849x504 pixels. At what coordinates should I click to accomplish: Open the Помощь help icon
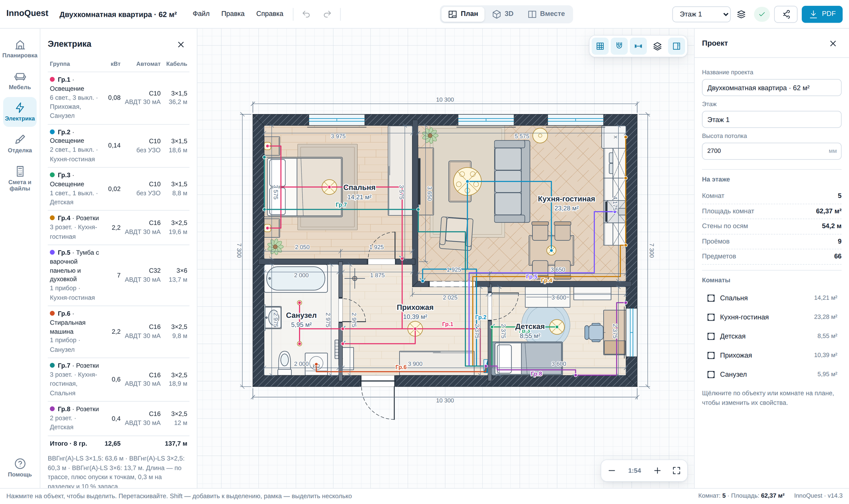click(x=20, y=468)
